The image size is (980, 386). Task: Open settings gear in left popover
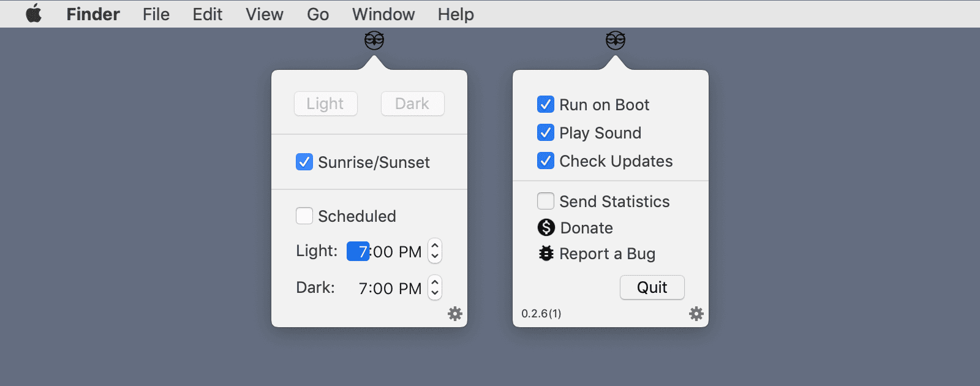(455, 314)
